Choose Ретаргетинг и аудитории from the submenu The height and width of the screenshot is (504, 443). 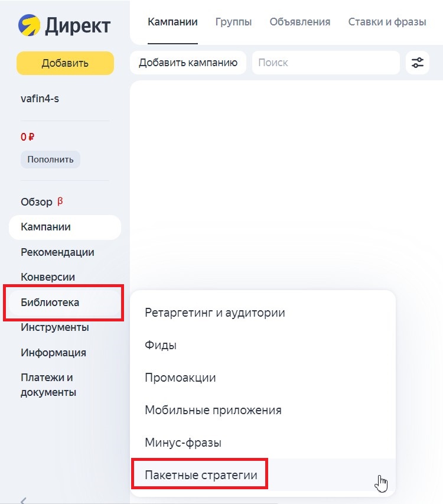[215, 313]
